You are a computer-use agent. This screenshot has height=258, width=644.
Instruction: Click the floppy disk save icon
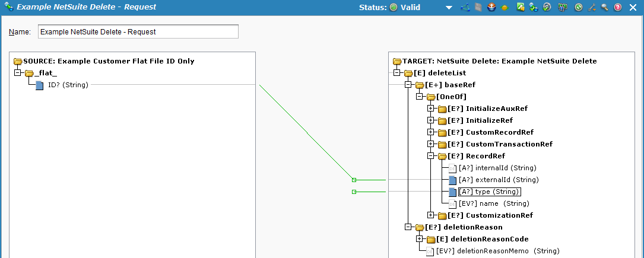coord(478,8)
